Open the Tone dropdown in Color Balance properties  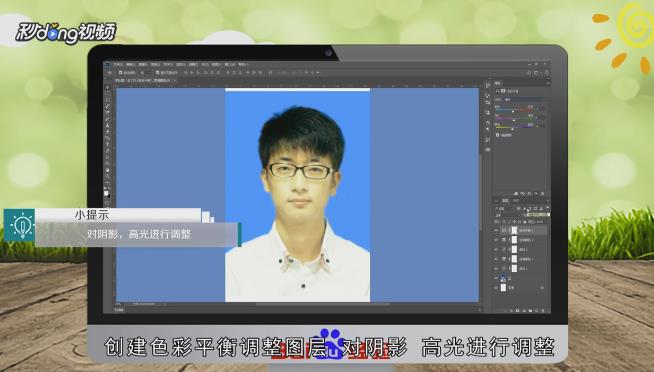524,99
